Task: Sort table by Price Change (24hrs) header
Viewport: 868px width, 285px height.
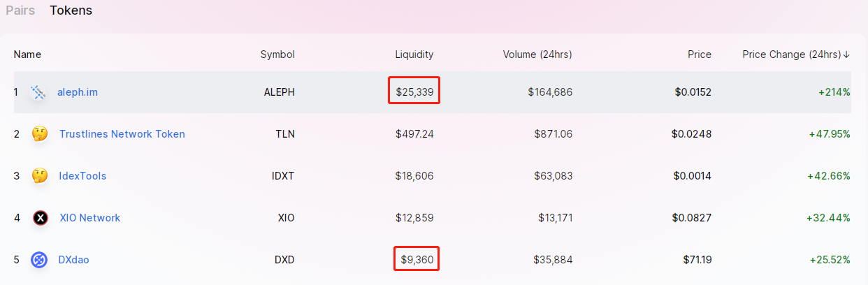Action: (791, 54)
